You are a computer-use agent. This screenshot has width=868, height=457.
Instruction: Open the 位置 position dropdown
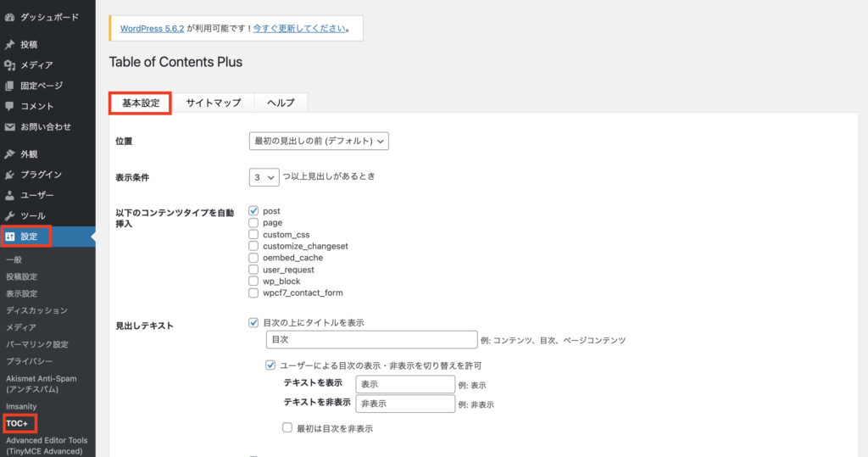(319, 141)
